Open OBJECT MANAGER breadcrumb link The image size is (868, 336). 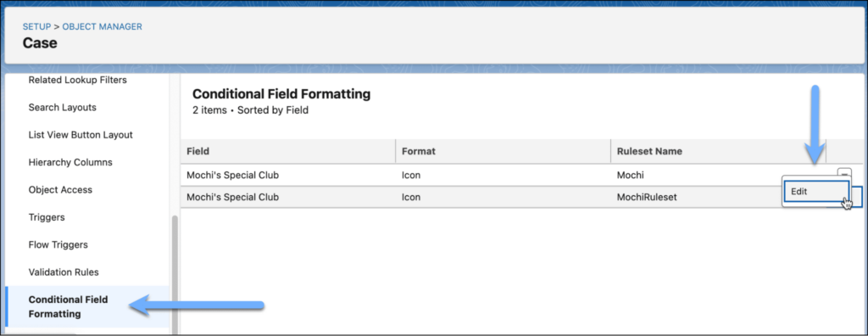102,26
